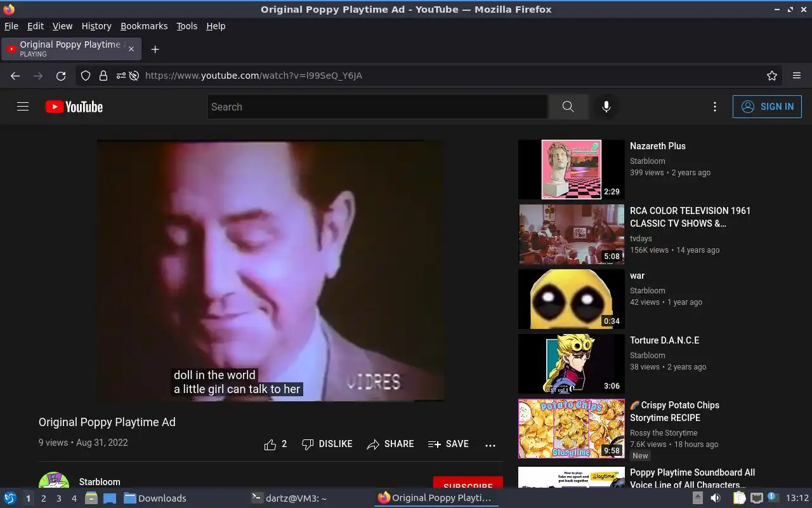Open the update notifier tray icon
This screenshot has height=508, width=812.
click(x=773, y=498)
